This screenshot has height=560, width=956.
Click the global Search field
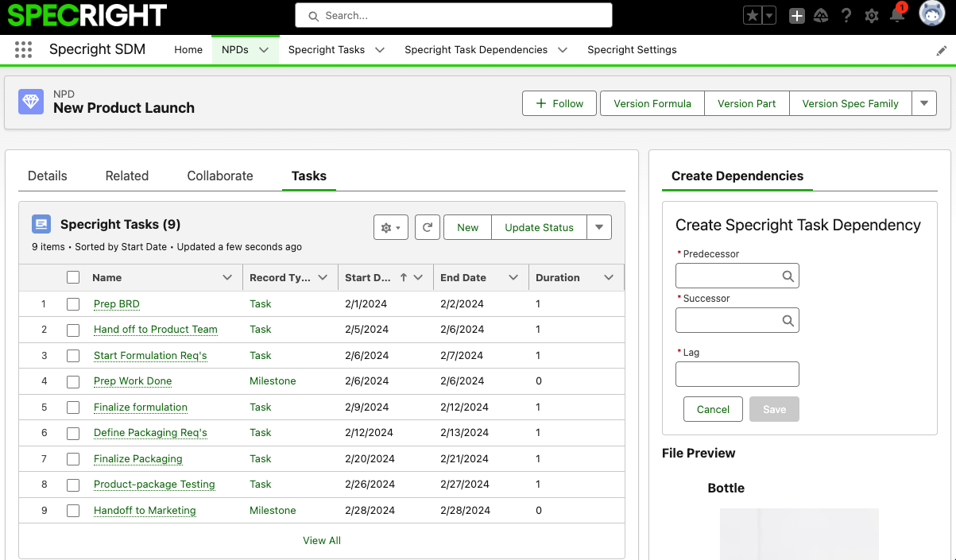(x=454, y=15)
